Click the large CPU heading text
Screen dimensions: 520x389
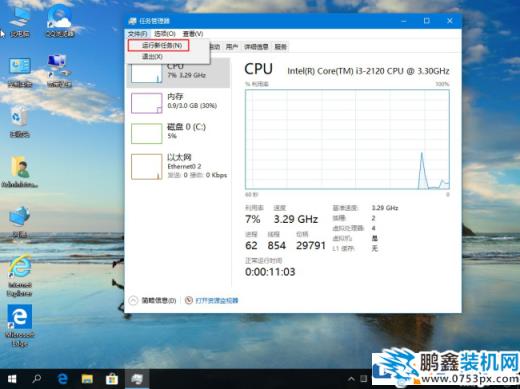[259, 69]
